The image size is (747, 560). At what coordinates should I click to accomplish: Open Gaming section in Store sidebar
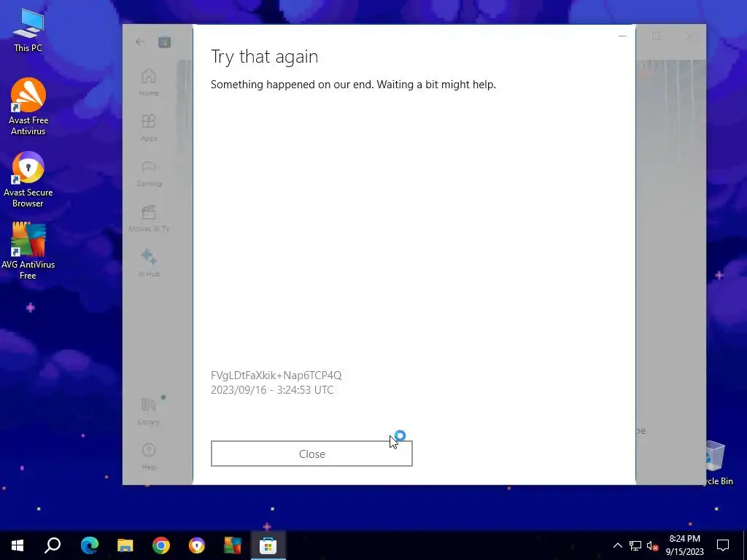pos(149,174)
